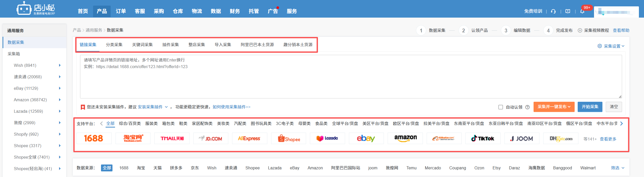Switch to the 分类采集 tab
The width and height of the screenshot is (644, 177).
point(114,45)
